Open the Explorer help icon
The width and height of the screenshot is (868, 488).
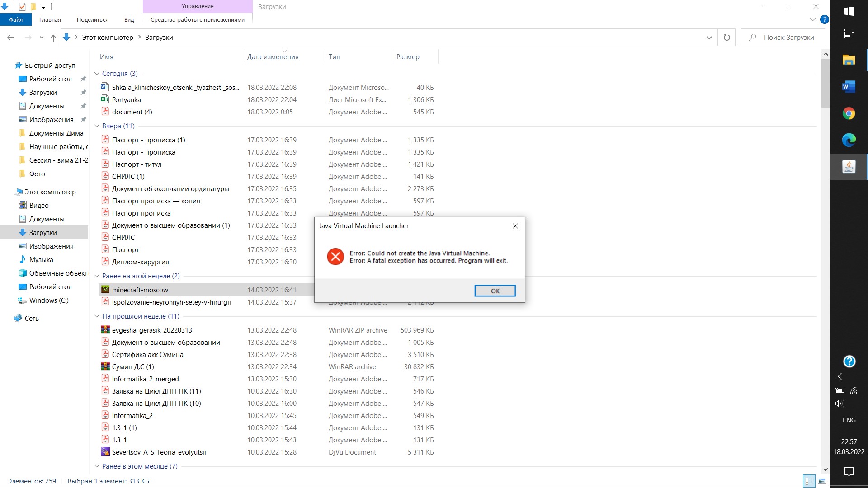pos(824,19)
